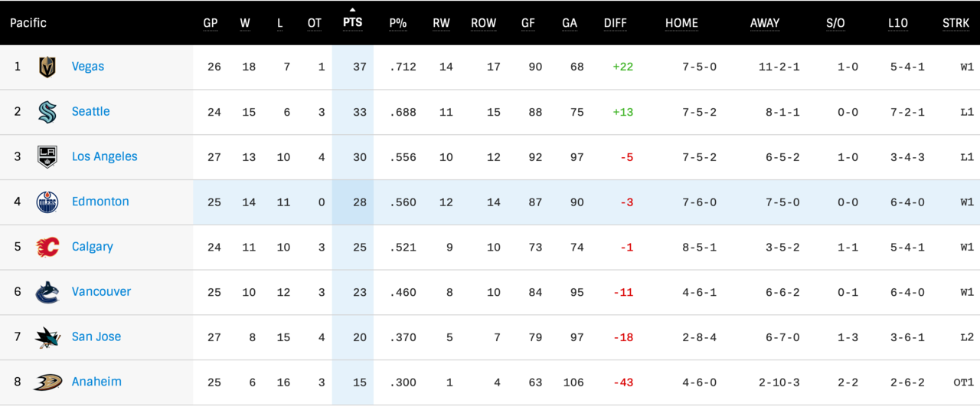Click the Anaheim Ducks logo
The width and height of the screenshot is (980, 407).
(47, 382)
